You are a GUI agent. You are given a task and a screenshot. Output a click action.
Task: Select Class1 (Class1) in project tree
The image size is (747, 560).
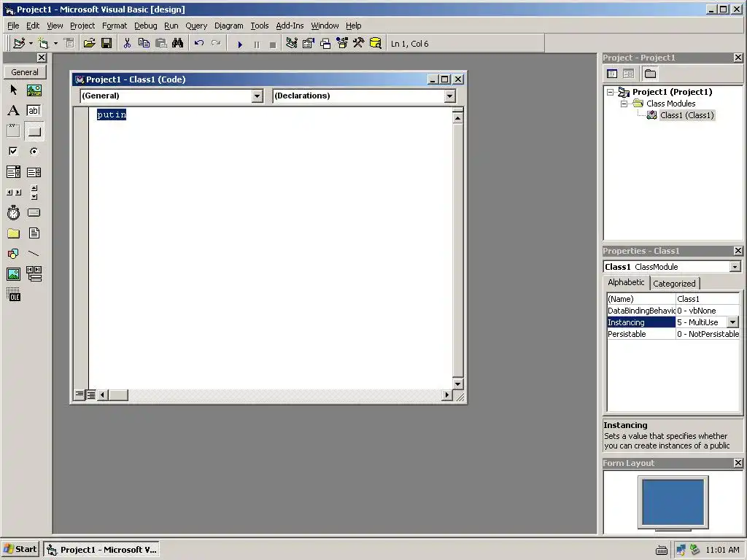pyautogui.click(x=687, y=115)
